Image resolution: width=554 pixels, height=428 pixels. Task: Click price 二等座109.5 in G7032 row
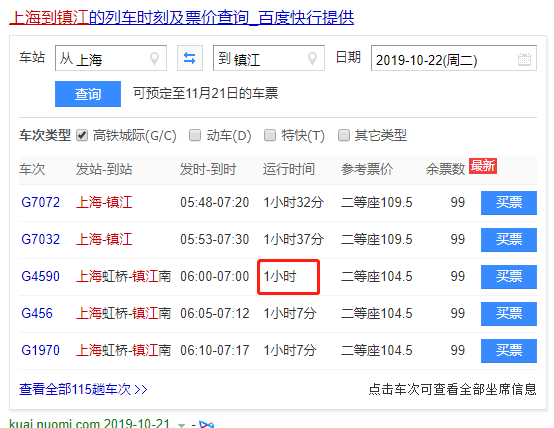pos(377,239)
